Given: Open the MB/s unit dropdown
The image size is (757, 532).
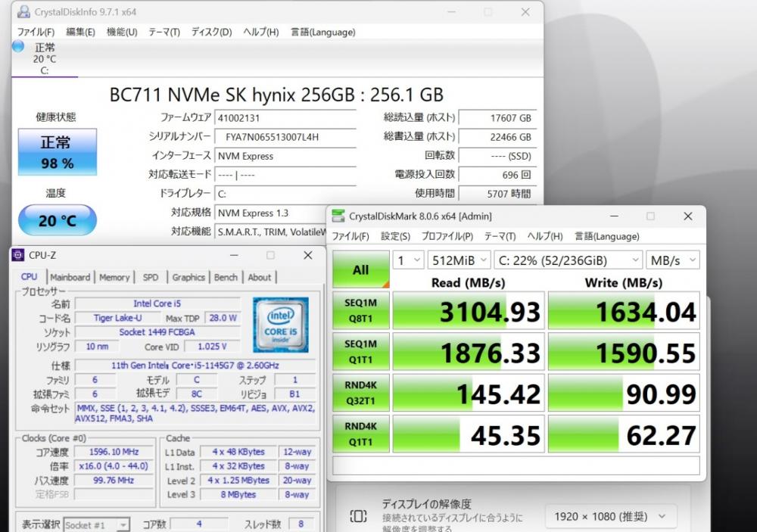Looking at the screenshot, I should (x=672, y=260).
